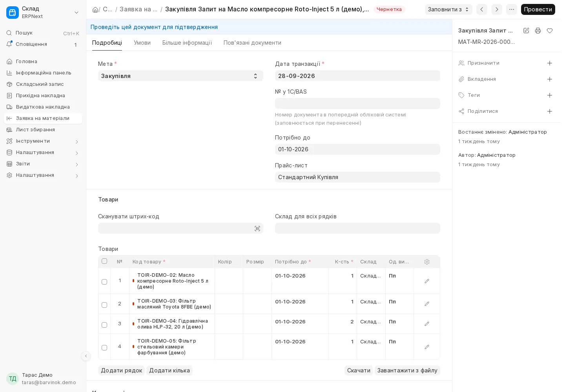Click the home breadcrumb icon
The width and height of the screenshot is (565, 392).
click(95, 9)
